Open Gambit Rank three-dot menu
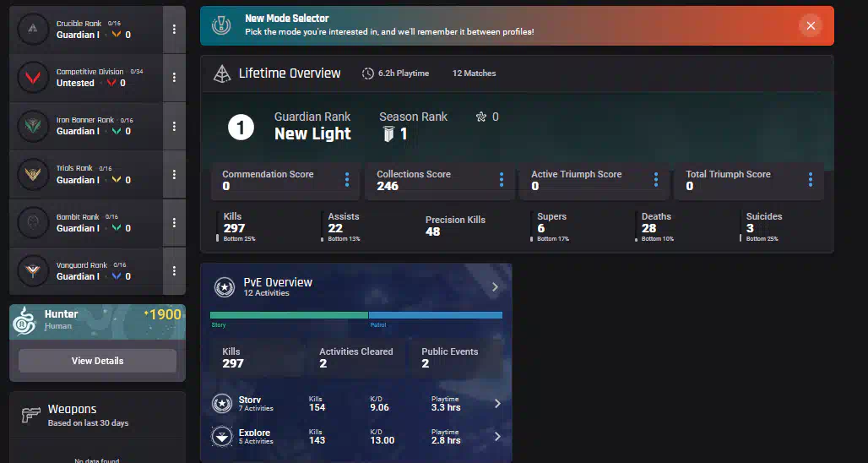This screenshot has width=868, height=463. (175, 223)
